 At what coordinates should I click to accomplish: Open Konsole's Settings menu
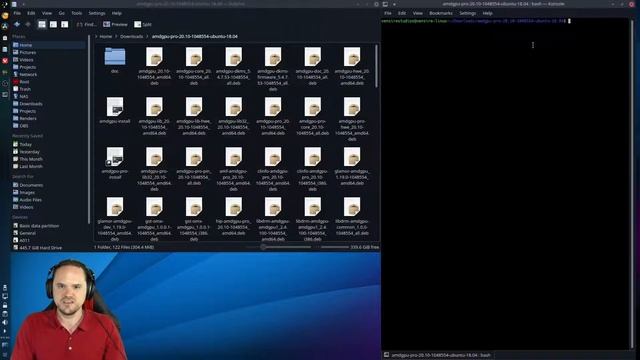pyautogui.click(x=468, y=13)
